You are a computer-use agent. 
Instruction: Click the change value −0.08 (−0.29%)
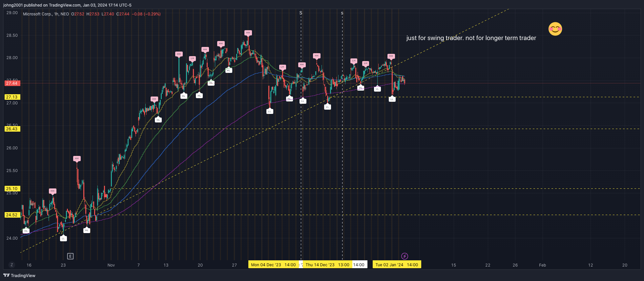point(146,14)
